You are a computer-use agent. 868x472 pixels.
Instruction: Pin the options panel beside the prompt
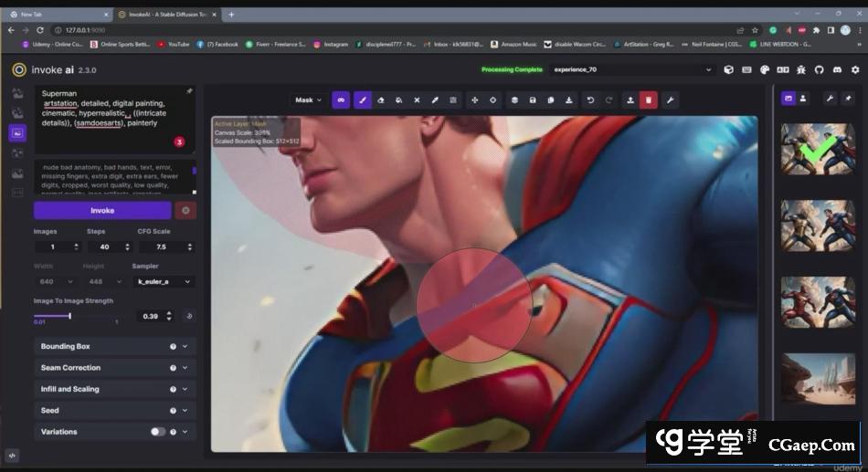click(189, 91)
